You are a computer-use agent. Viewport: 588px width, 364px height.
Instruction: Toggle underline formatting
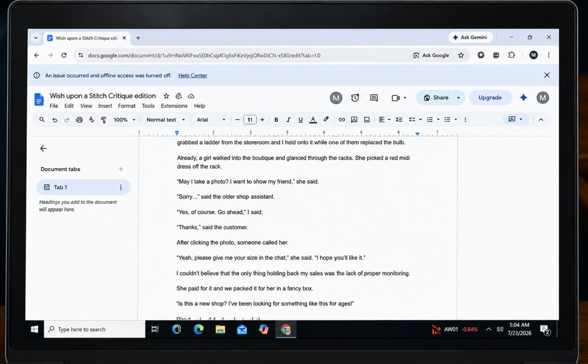pyautogui.click(x=300, y=120)
